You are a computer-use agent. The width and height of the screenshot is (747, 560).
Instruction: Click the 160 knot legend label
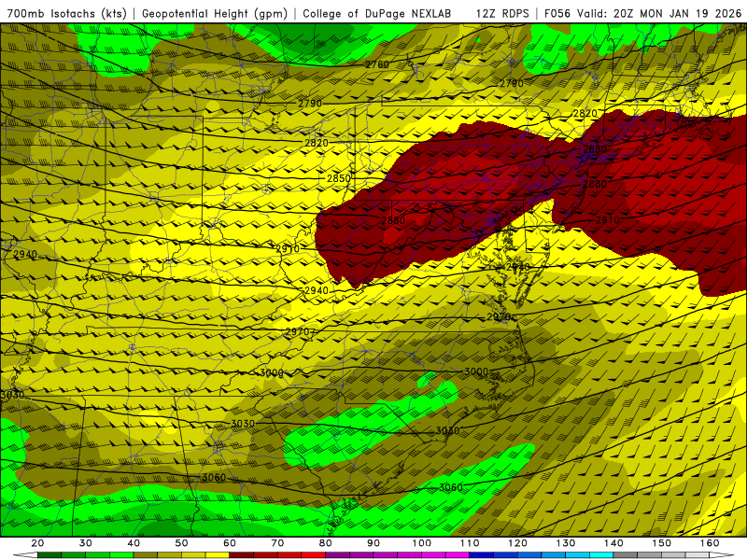[x=710, y=543]
